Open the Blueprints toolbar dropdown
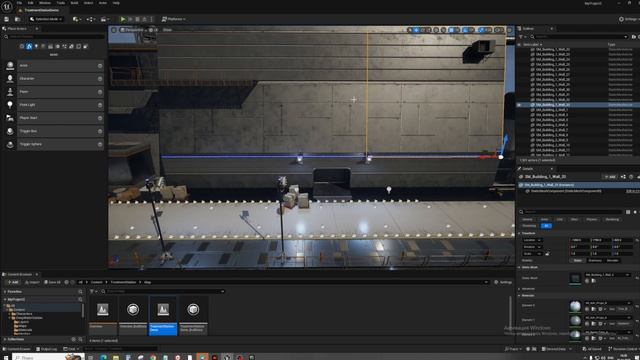Screen dimensions: 640x360 (x=90, y=19)
